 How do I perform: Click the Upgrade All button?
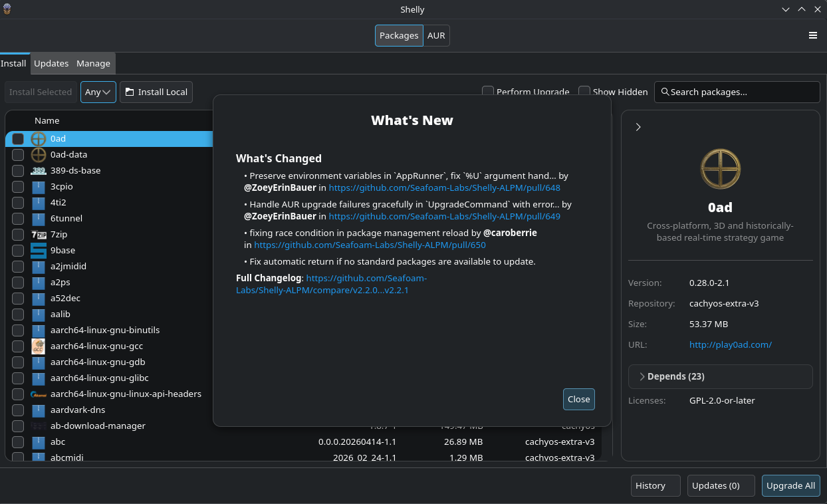pos(790,485)
